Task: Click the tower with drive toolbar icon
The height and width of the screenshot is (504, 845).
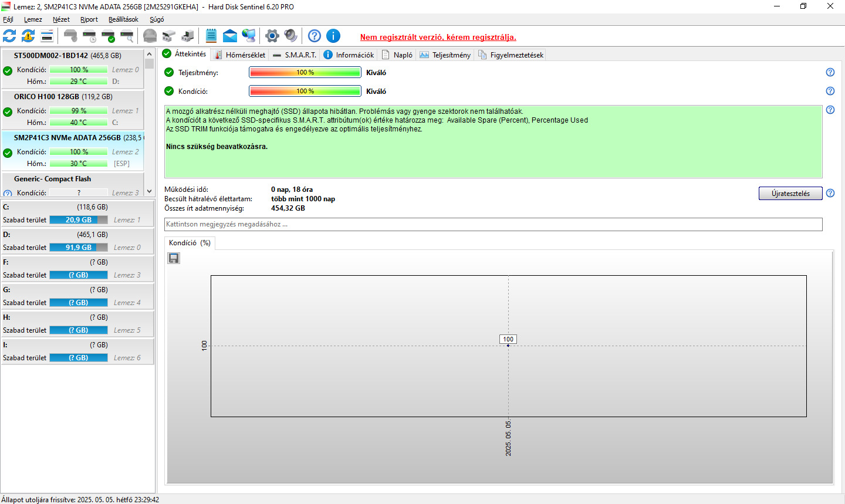Action: 188,36
